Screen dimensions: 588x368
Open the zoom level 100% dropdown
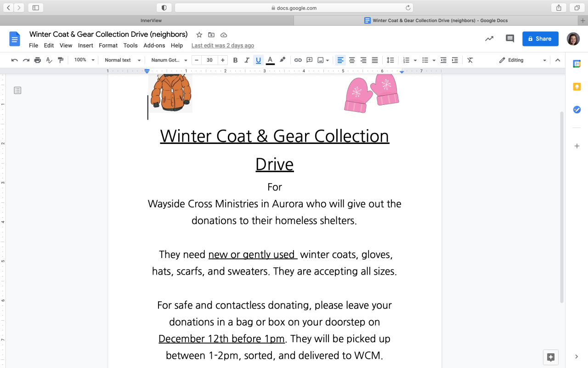click(85, 60)
